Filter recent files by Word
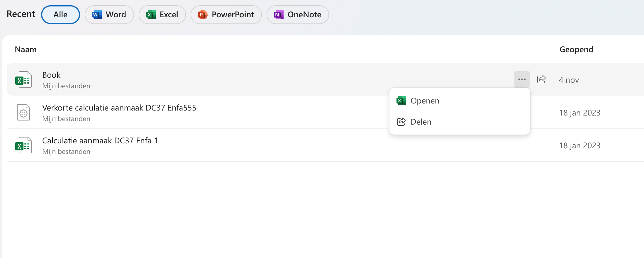The image size is (644, 258). tap(109, 15)
